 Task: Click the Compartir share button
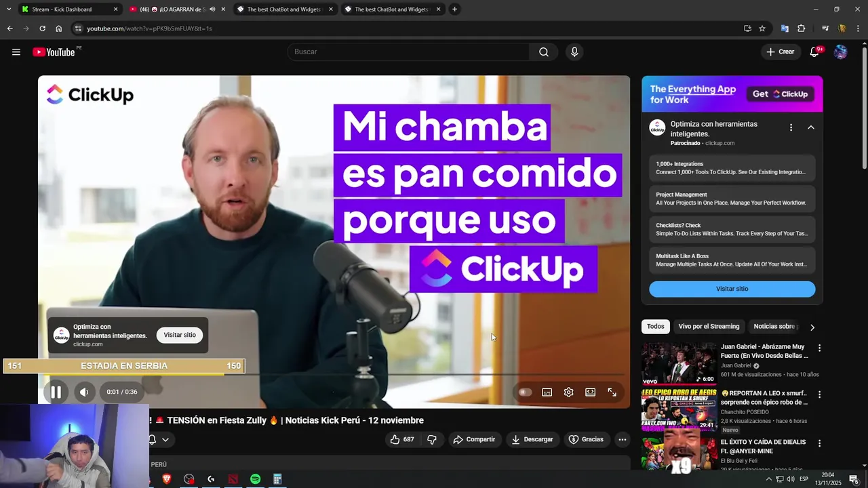(474, 439)
